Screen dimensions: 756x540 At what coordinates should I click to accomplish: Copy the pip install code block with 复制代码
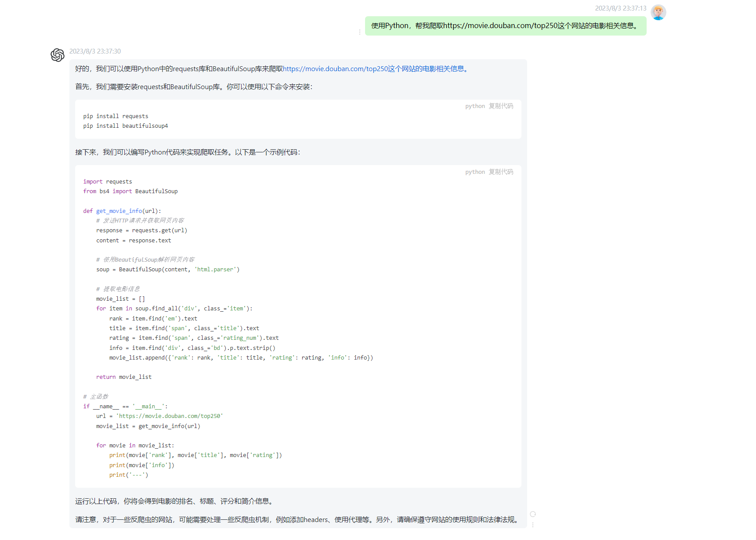501,106
